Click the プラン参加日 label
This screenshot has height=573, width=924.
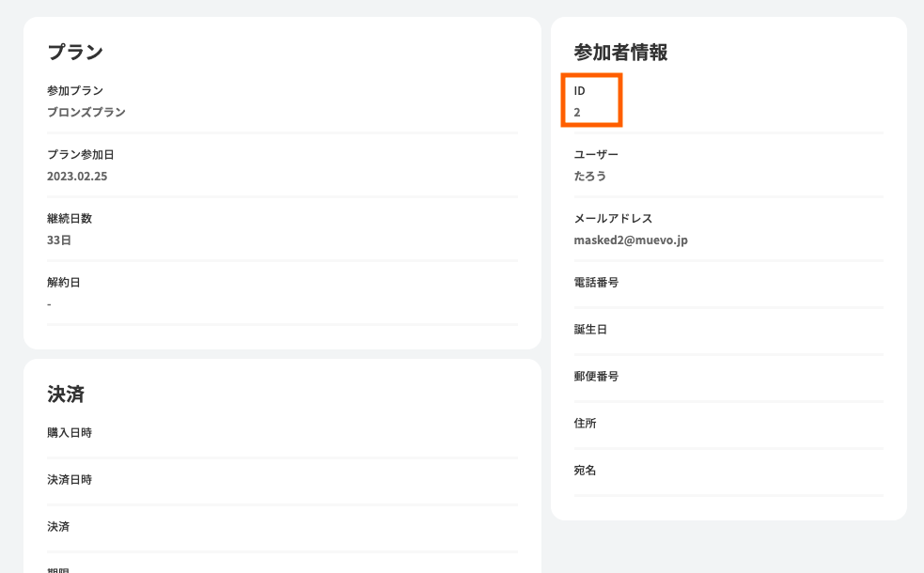(81, 155)
